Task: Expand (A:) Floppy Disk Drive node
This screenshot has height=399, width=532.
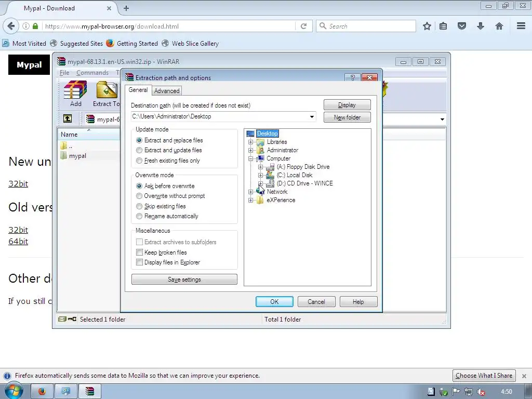Action: pos(260,167)
